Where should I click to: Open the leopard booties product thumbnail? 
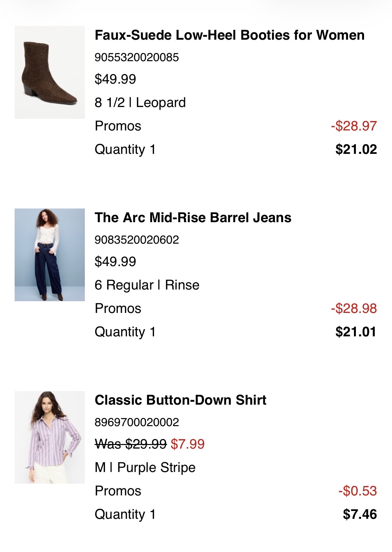(49, 72)
